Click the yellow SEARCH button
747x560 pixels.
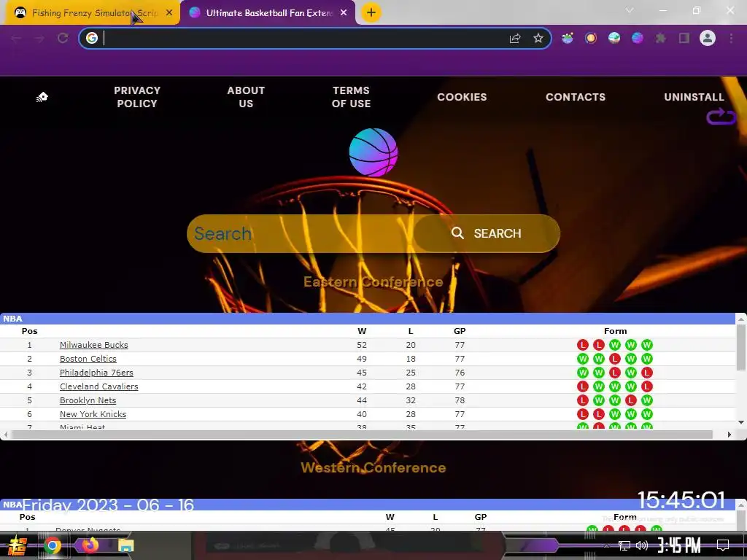(x=487, y=233)
